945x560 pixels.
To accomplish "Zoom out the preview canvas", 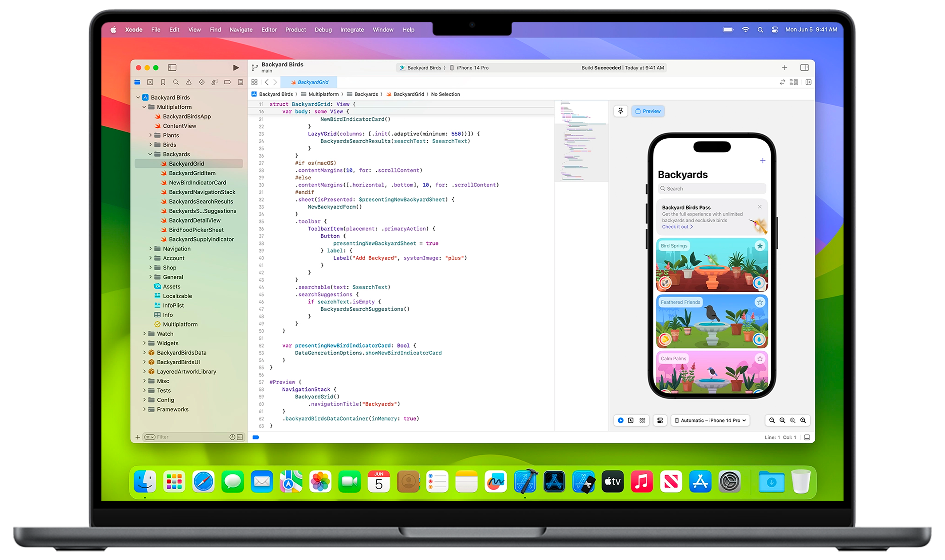I will point(772,420).
